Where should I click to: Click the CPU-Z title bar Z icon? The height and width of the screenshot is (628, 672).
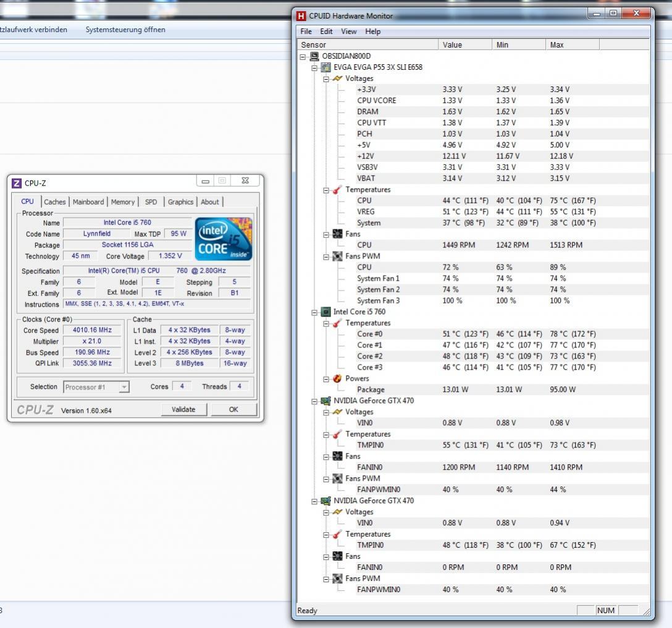coord(16,183)
